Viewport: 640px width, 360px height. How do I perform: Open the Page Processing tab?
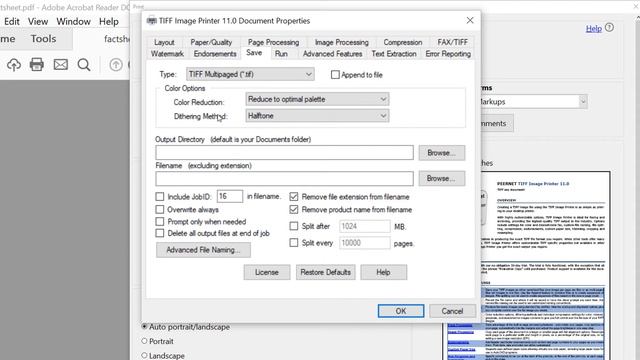273,42
